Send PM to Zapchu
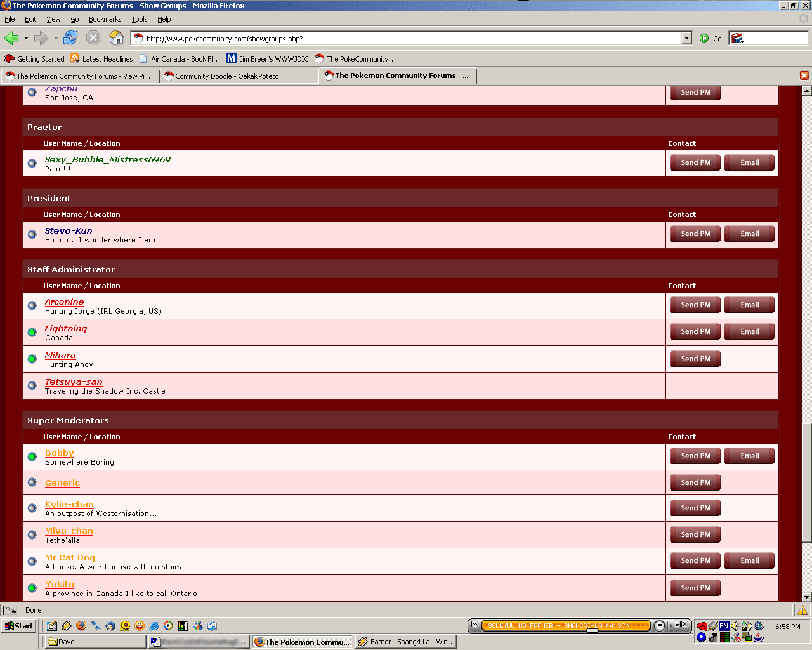 coord(695,92)
